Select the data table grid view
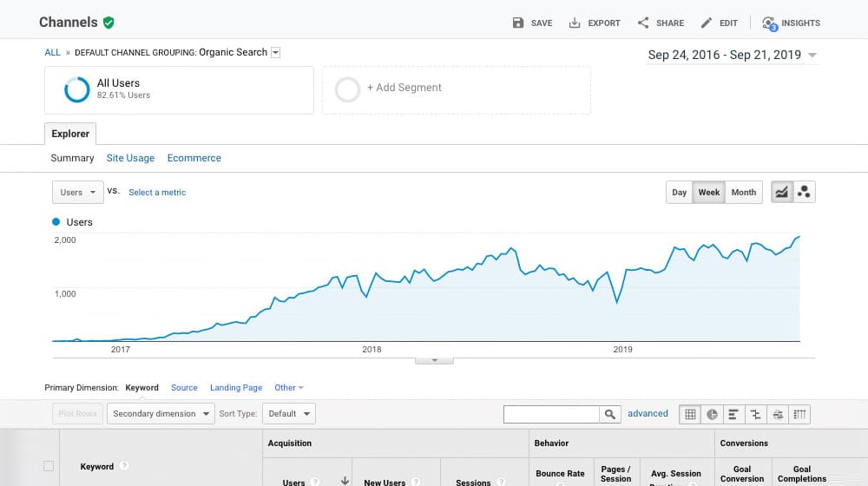 (x=690, y=414)
